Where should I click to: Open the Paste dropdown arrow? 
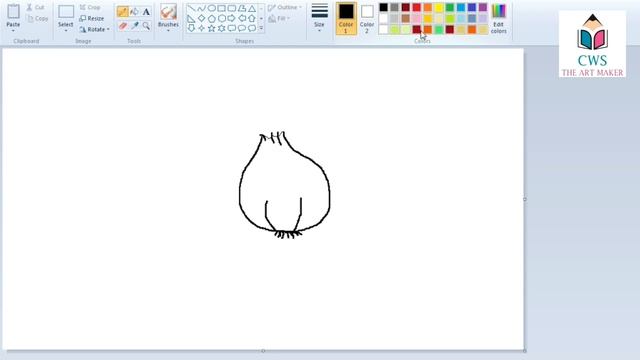coord(13,31)
